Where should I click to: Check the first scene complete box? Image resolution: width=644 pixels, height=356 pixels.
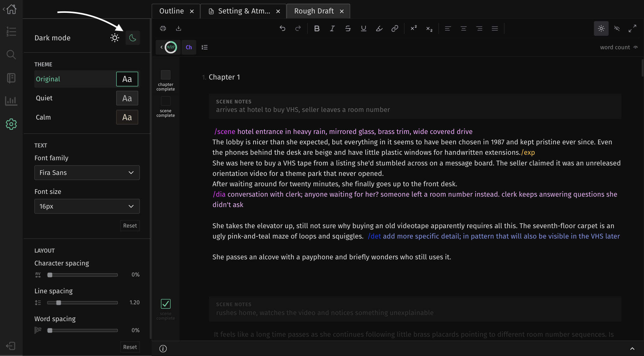166,101
